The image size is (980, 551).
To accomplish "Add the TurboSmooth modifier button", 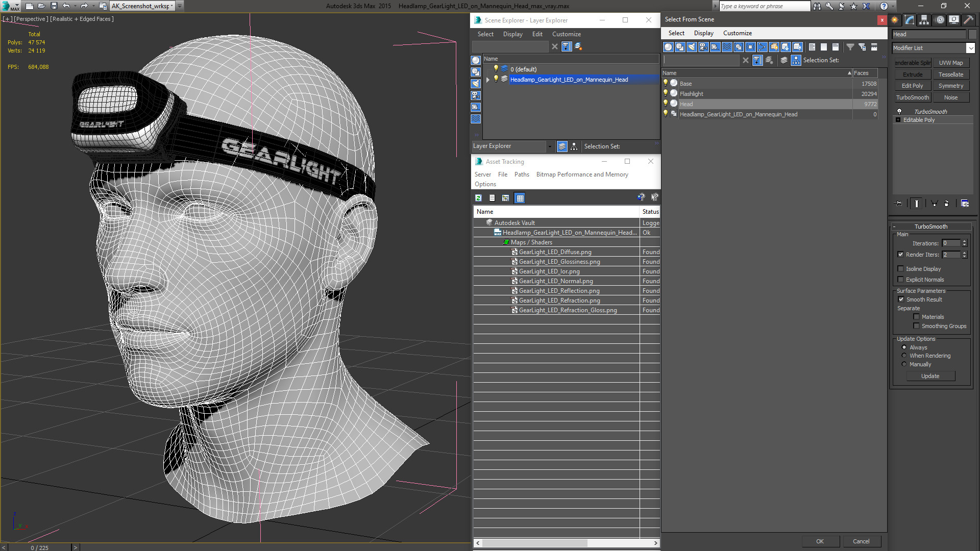I will [913, 97].
